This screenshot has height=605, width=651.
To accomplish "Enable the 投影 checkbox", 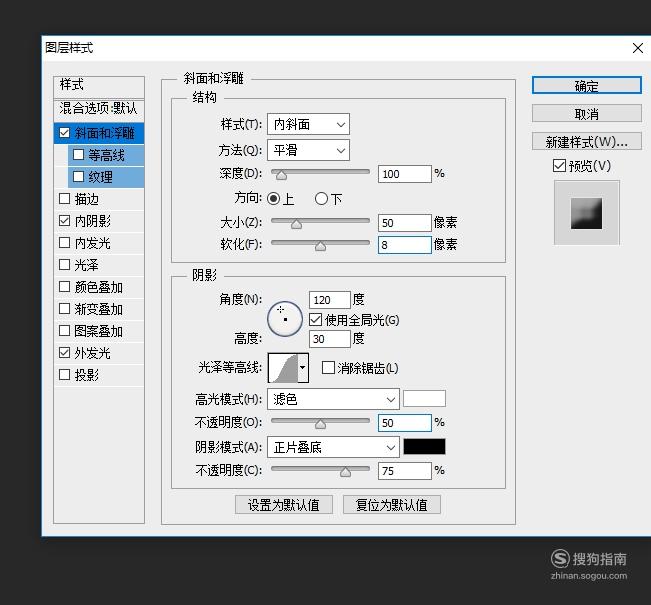I will (64, 375).
